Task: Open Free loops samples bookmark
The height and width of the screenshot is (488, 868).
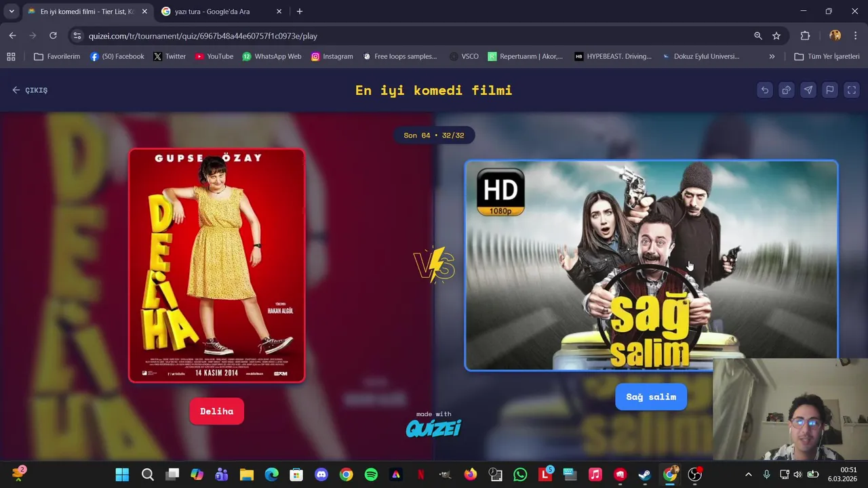Action: 400,56
